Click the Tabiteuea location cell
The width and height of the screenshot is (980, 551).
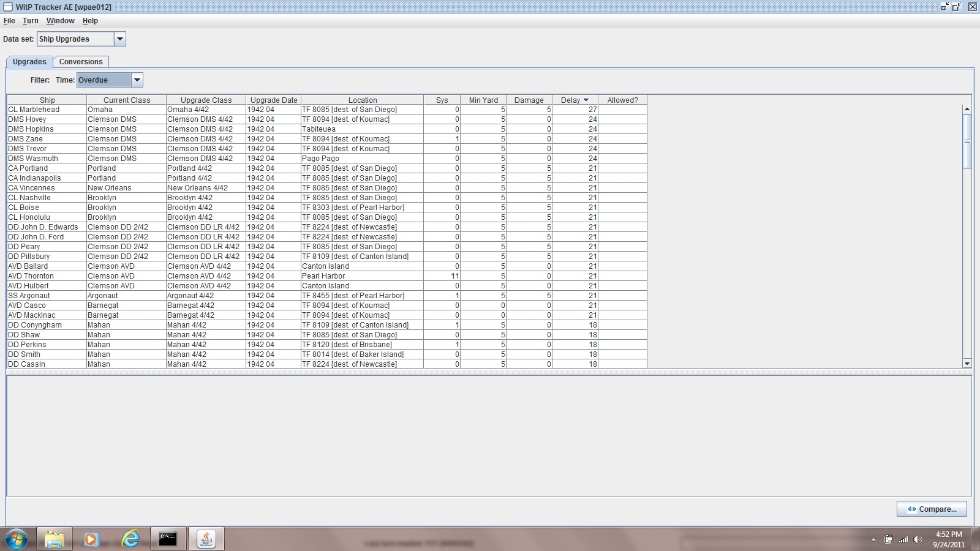click(363, 129)
